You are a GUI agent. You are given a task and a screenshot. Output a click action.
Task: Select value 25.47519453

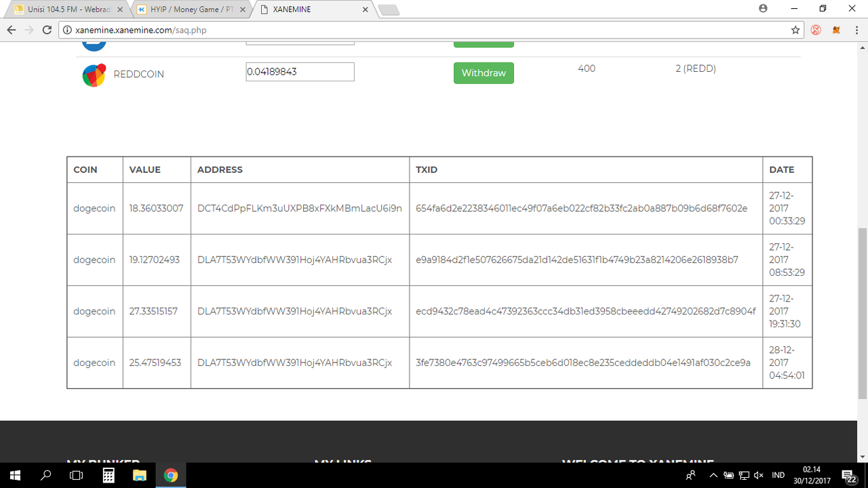(155, 363)
